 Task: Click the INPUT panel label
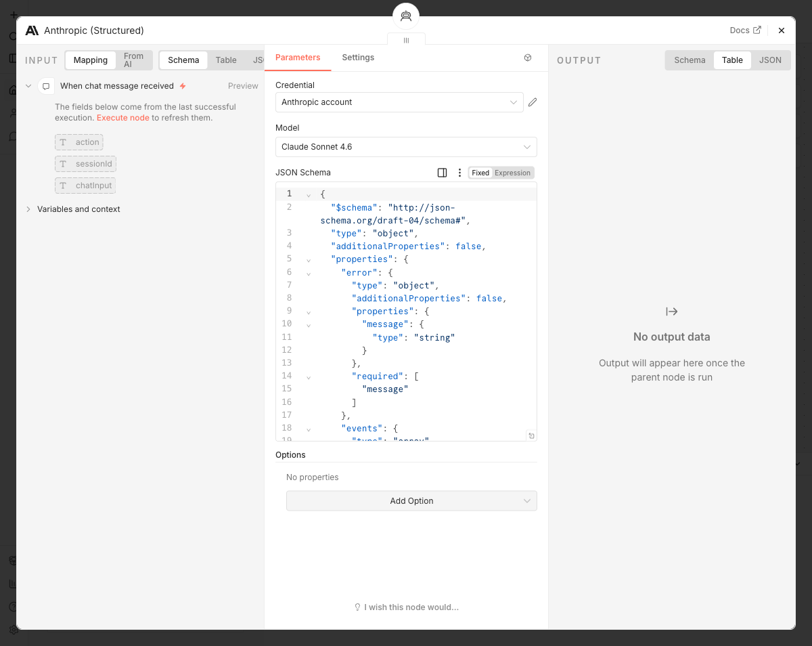tap(42, 60)
